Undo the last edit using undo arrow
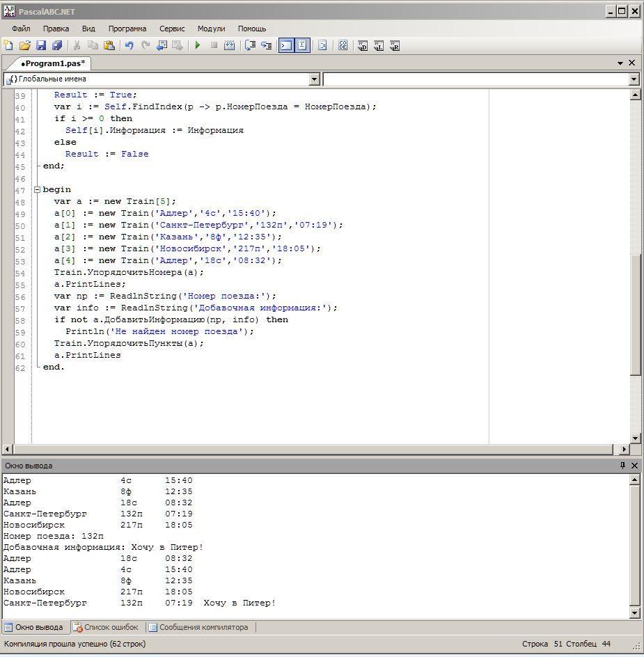 pyautogui.click(x=129, y=45)
